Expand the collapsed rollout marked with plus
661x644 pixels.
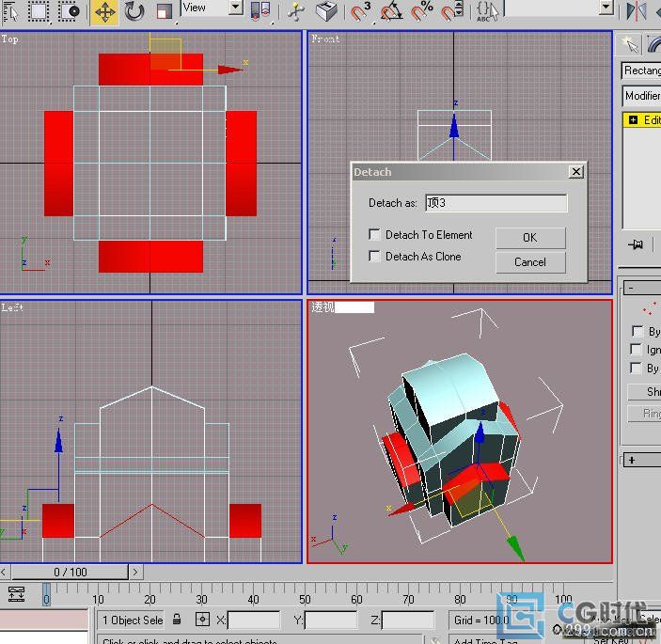click(x=641, y=461)
